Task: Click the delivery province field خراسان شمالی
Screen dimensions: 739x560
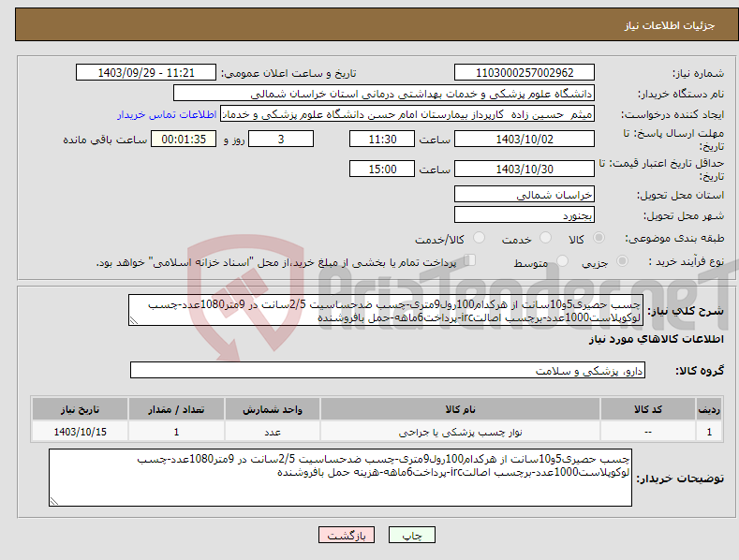Action: click(x=525, y=194)
